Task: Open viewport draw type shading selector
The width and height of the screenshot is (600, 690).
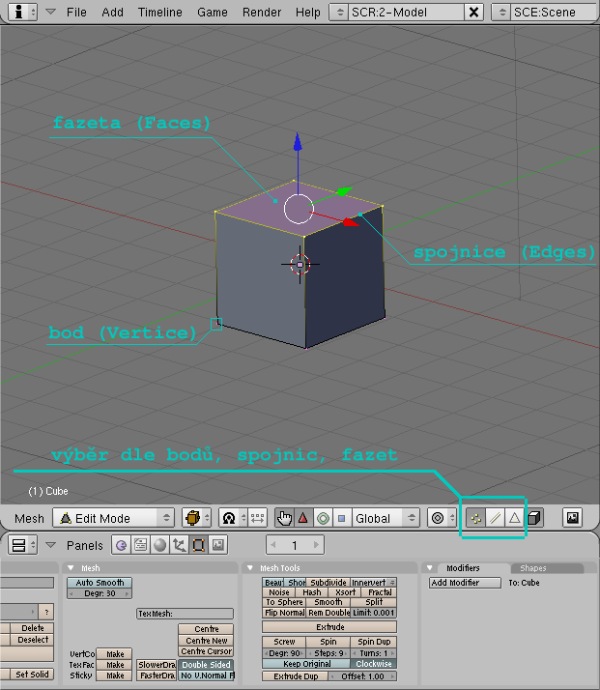Action: pos(197,518)
